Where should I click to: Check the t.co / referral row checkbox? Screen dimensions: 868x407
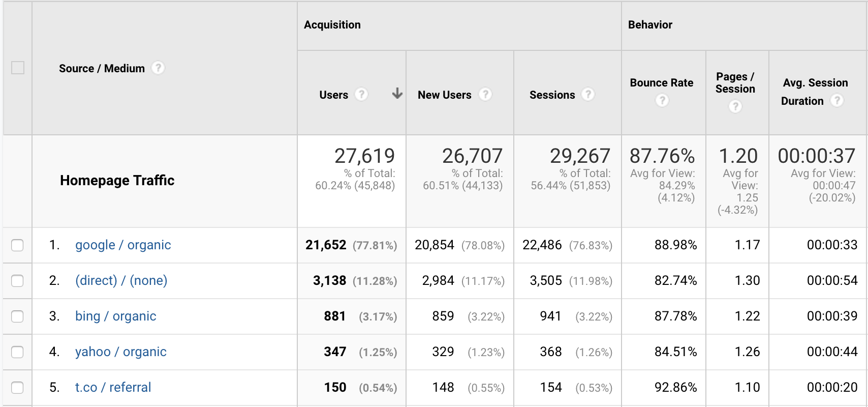18,387
